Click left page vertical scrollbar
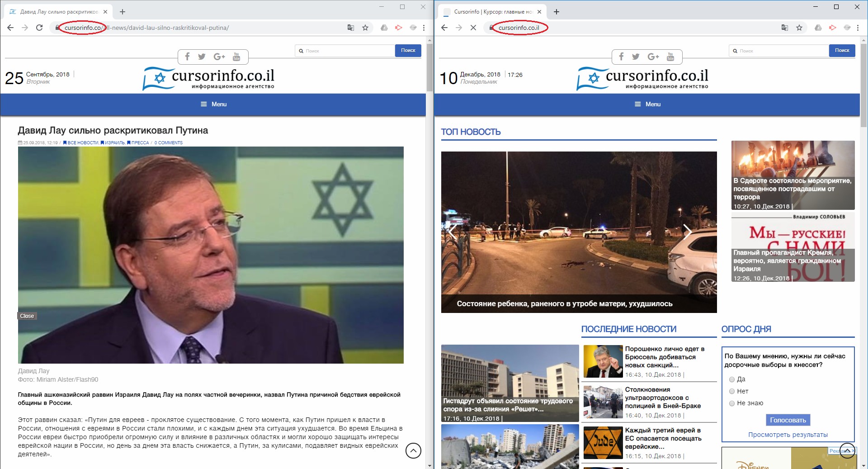Screen dimensions: 868x469 tap(430, 68)
